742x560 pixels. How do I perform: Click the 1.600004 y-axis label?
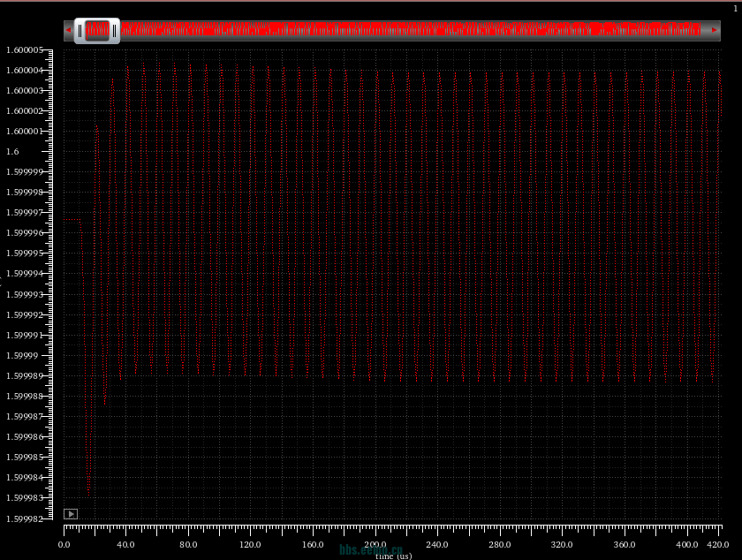tap(24, 71)
